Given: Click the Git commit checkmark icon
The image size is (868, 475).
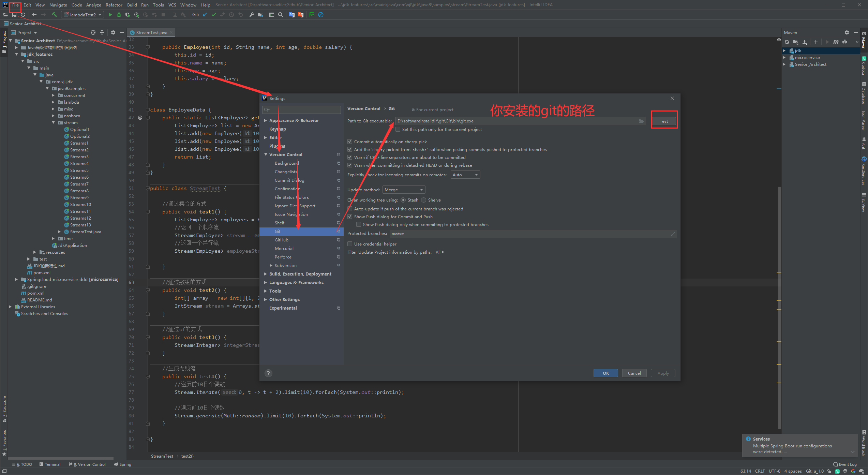Looking at the screenshot, I should pyautogui.click(x=214, y=15).
